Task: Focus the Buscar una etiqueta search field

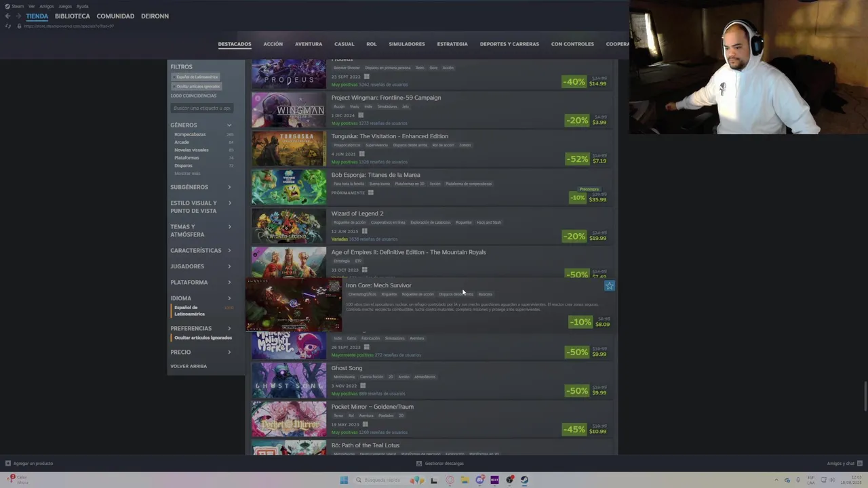Action: pos(201,108)
